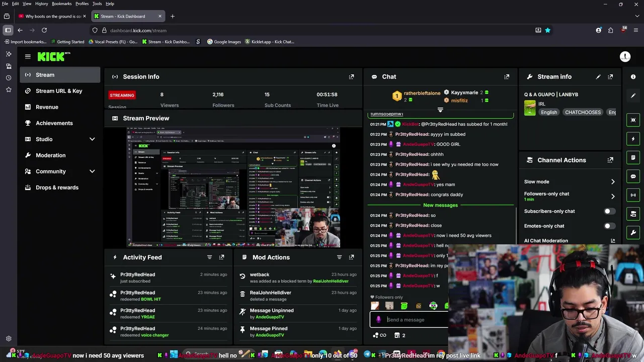Viewport: 644px width, 362px height.
Task: Open the hamburger menu next to Kick logo
Action: click(28, 57)
